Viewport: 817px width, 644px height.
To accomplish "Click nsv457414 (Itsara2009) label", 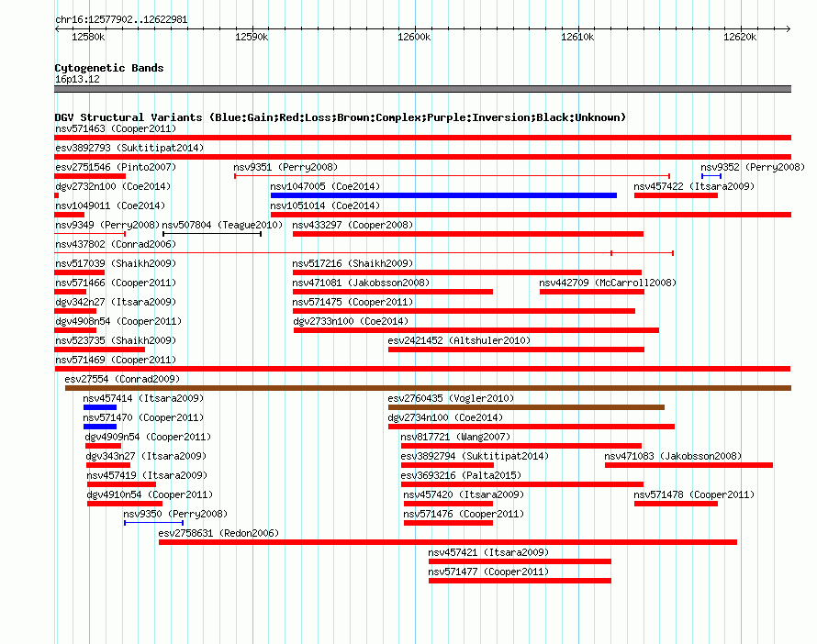I will [x=143, y=398].
